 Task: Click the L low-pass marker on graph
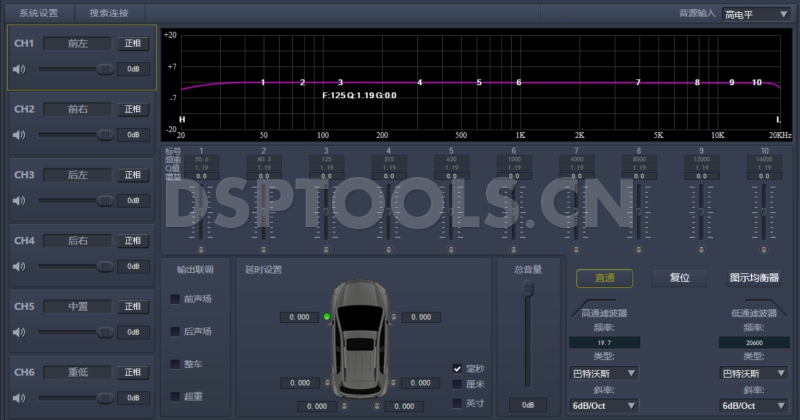click(778, 119)
